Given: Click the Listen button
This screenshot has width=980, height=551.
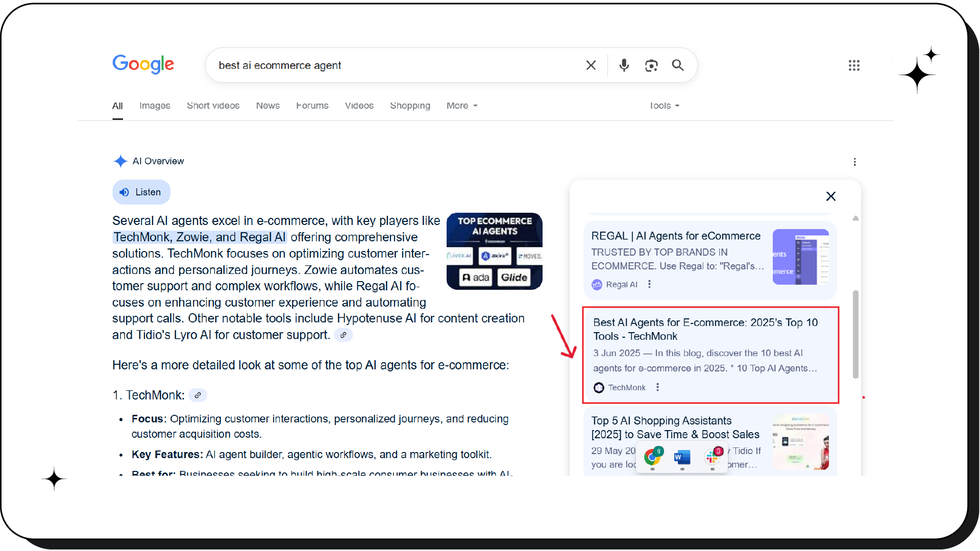Looking at the screenshot, I should coord(141,192).
